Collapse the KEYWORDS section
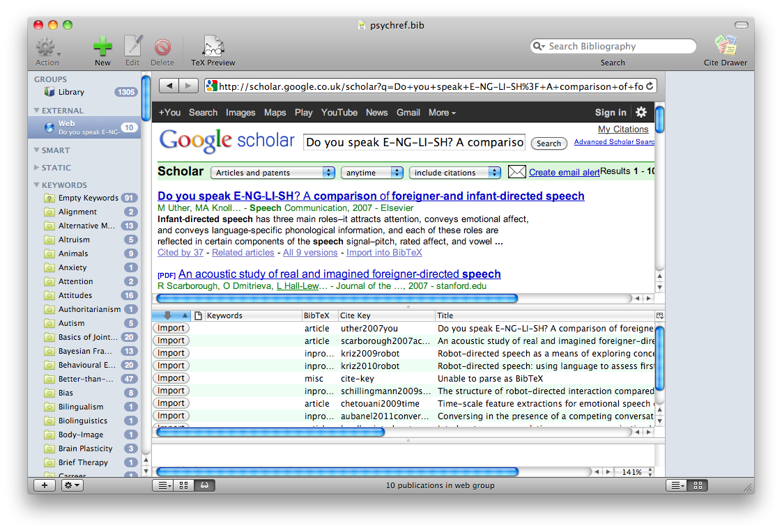782x532 pixels. [x=36, y=185]
